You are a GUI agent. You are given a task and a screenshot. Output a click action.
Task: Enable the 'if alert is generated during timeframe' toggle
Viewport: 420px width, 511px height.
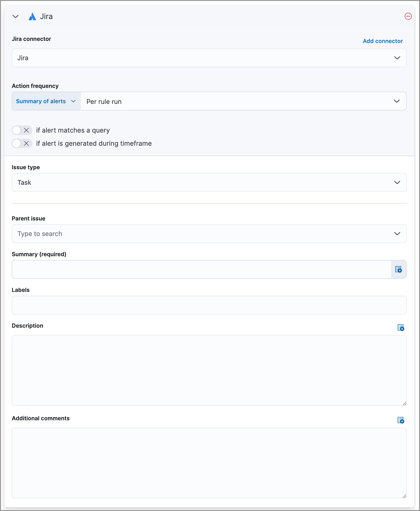point(16,143)
